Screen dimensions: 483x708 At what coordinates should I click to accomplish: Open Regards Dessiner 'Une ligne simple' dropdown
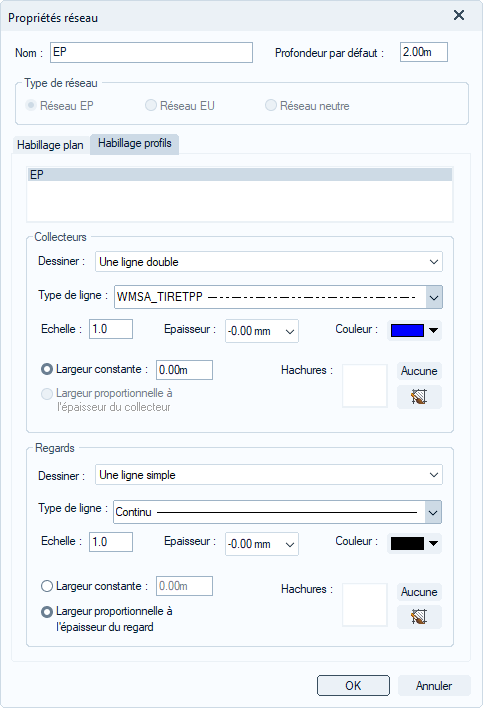[269, 475]
